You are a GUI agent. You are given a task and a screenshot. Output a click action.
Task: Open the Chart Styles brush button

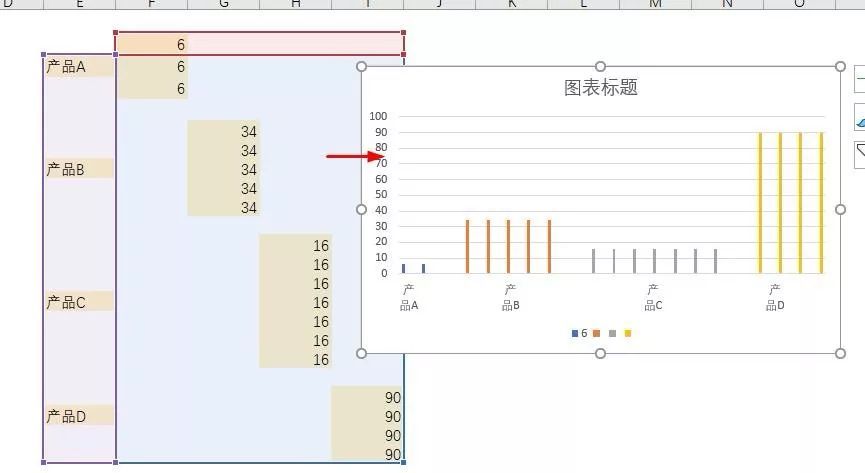pos(859,116)
